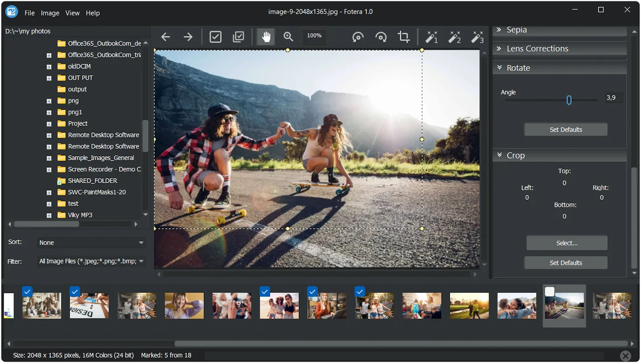
Task: Expand the Viky MP3 folder node
Action: [49, 215]
